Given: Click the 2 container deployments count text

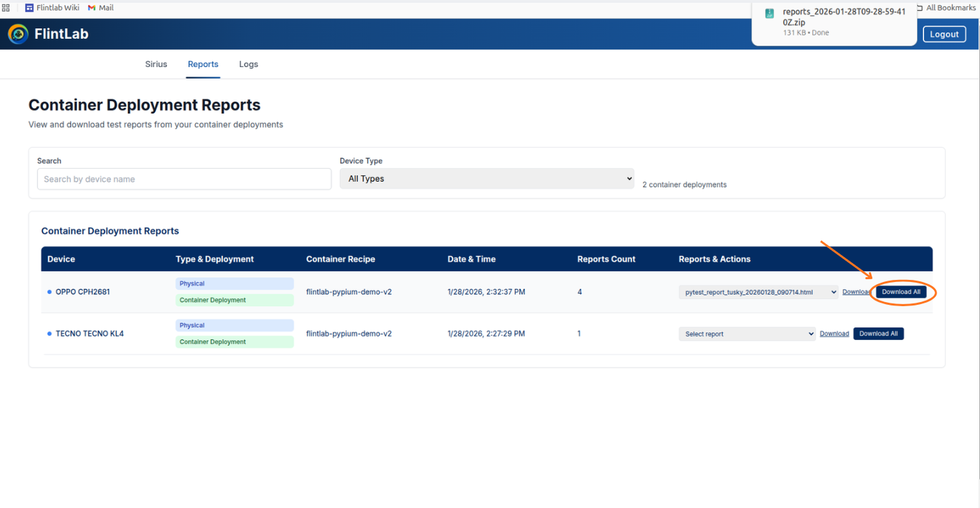Looking at the screenshot, I should click(x=684, y=185).
